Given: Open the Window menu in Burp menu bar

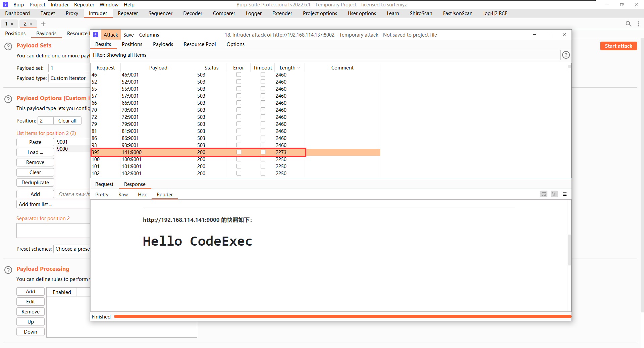Looking at the screenshot, I should coord(109,4).
